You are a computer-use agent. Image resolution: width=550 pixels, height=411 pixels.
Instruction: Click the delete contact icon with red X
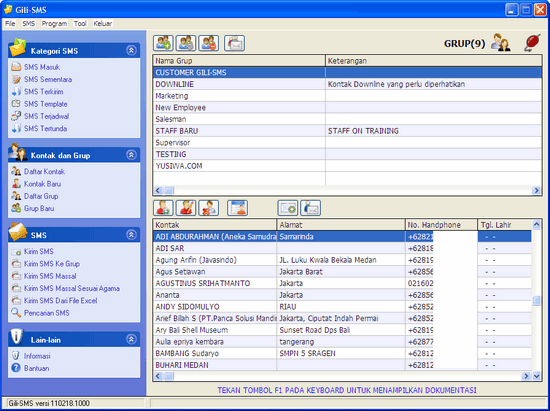(x=209, y=208)
